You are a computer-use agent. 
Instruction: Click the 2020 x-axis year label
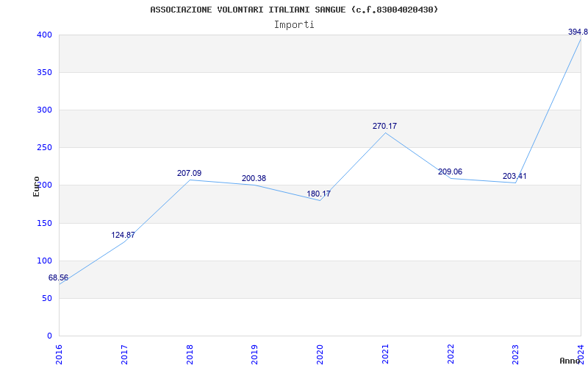[320, 354]
